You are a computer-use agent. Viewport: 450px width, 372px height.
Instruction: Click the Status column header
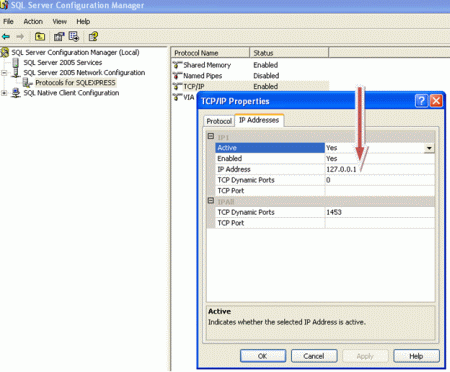[x=289, y=53]
